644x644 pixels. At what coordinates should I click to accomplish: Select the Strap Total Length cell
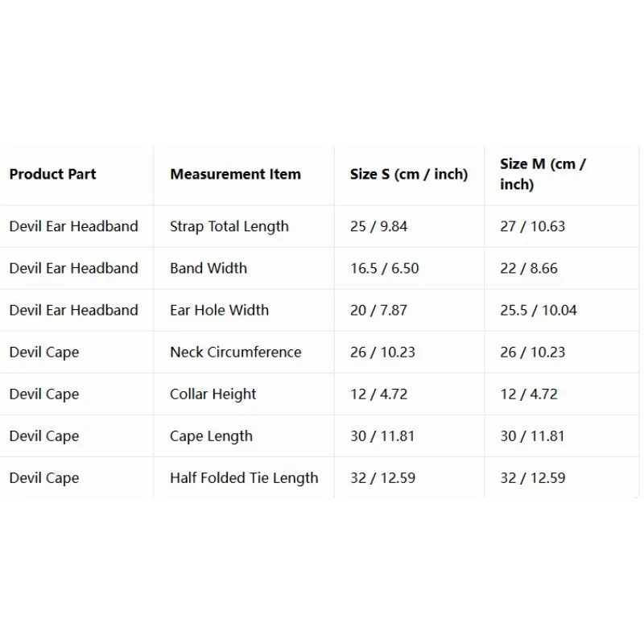tap(229, 226)
